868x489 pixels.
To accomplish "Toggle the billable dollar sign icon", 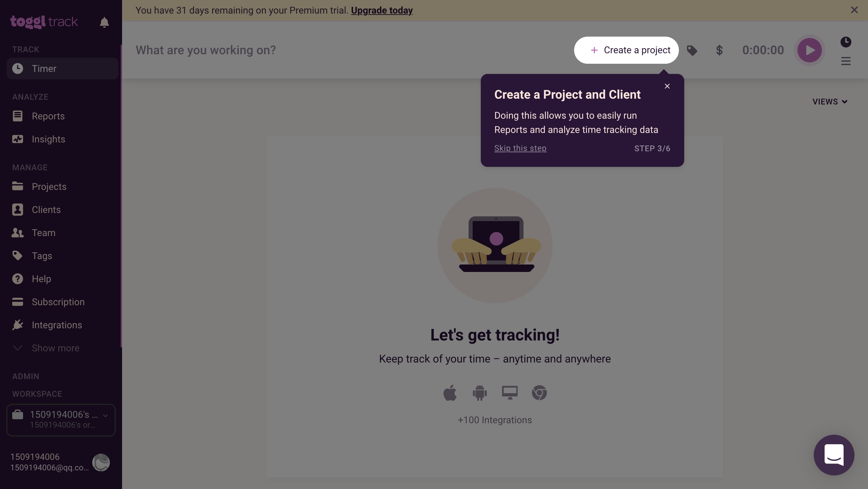I will 719,51.
